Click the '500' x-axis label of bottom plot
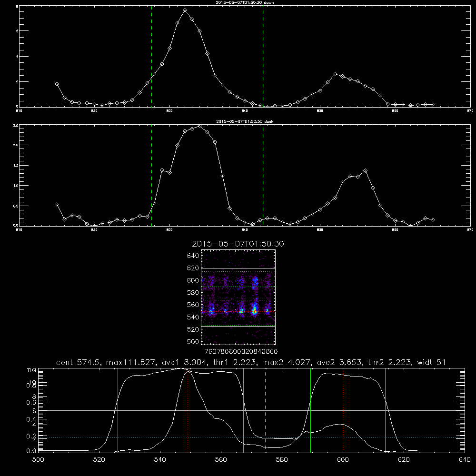This screenshot has width=476, height=476. [x=38, y=460]
